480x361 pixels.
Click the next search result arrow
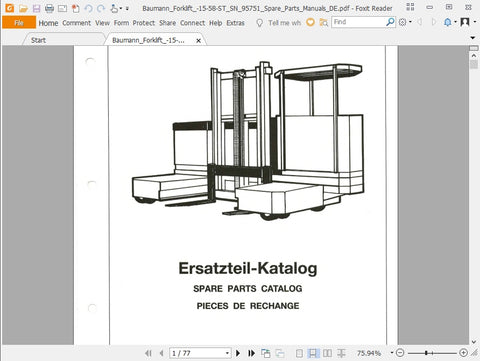(x=433, y=22)
